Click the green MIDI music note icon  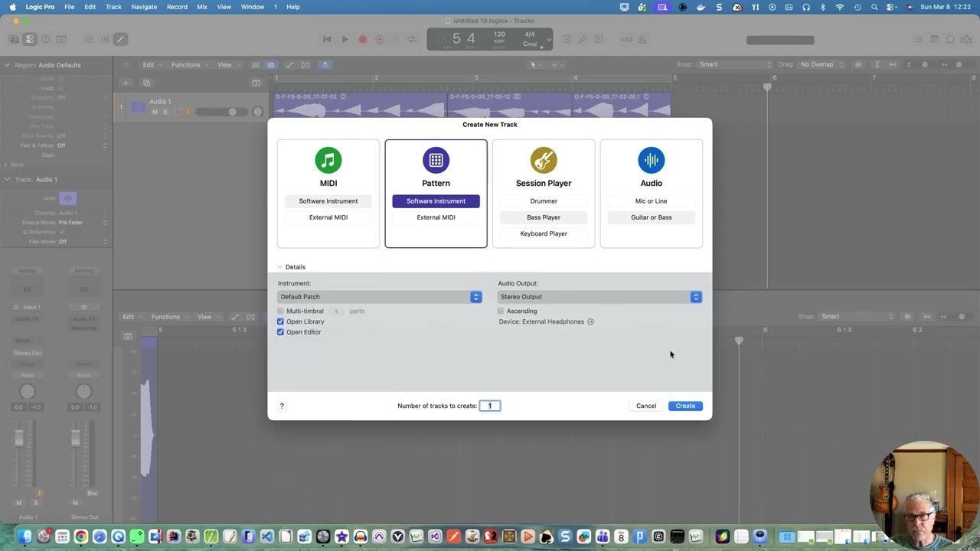[328, 160]
